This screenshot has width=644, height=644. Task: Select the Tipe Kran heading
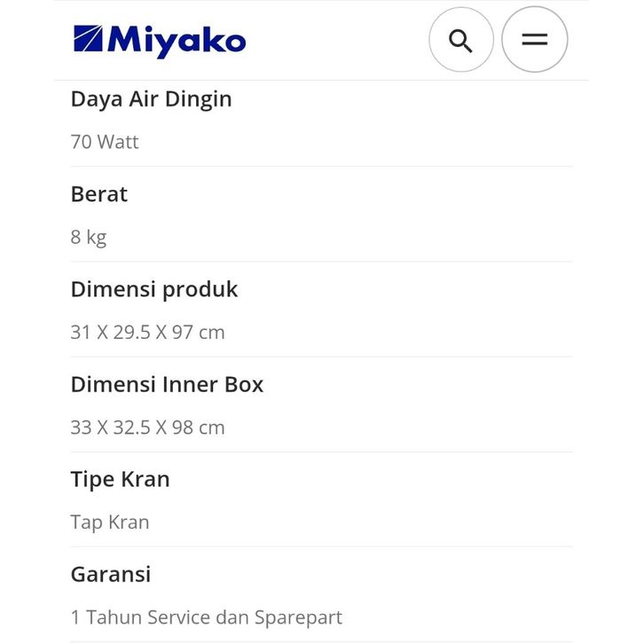click(120, 479)
